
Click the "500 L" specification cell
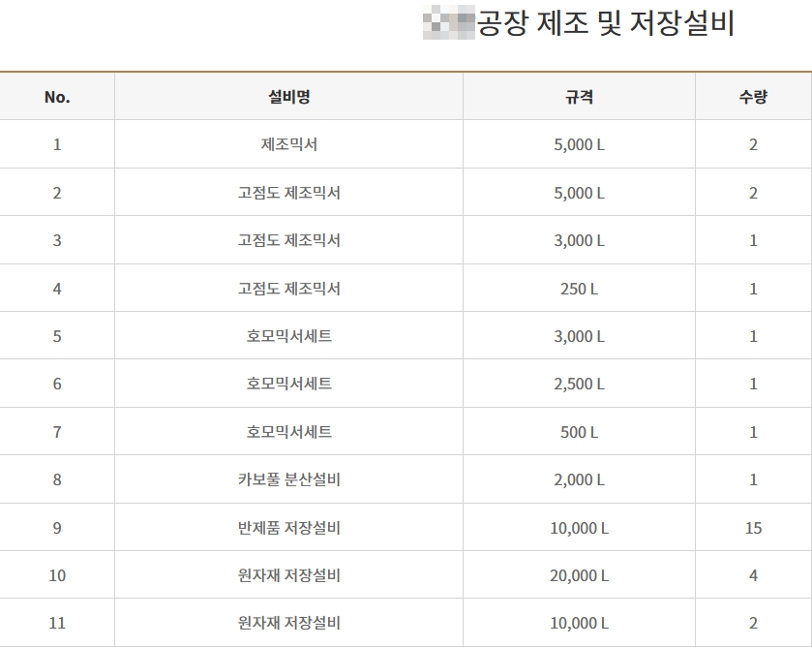click(x=579, y=432)
